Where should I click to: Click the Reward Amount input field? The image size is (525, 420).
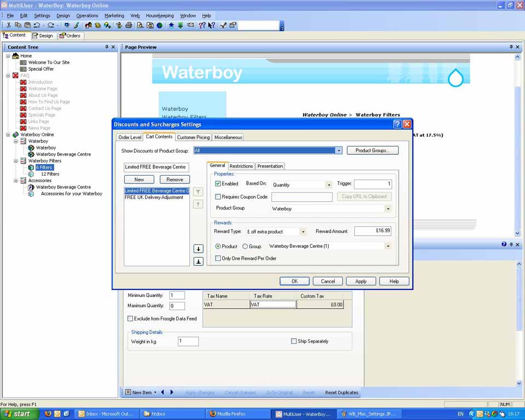tap(372, 231)
